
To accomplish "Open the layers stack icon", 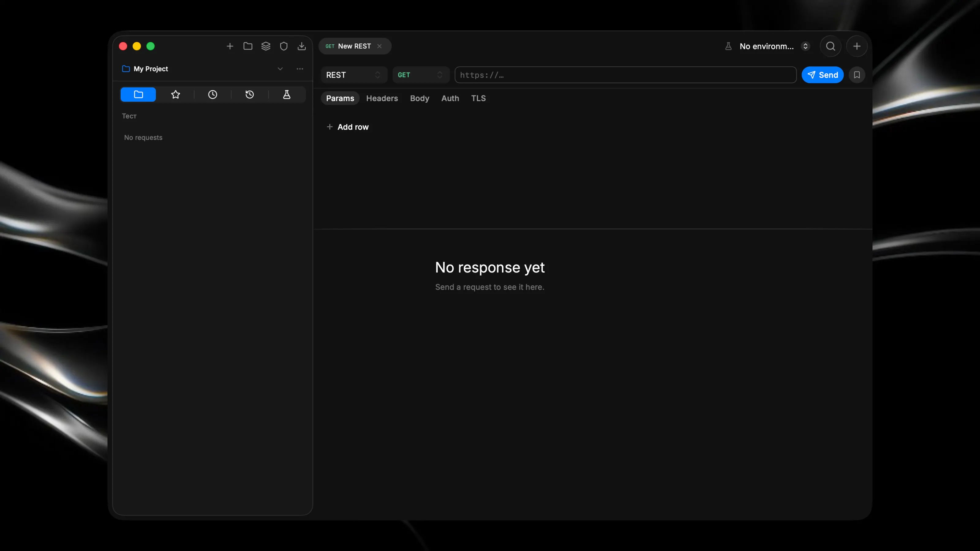I will (x=266, y=46).
